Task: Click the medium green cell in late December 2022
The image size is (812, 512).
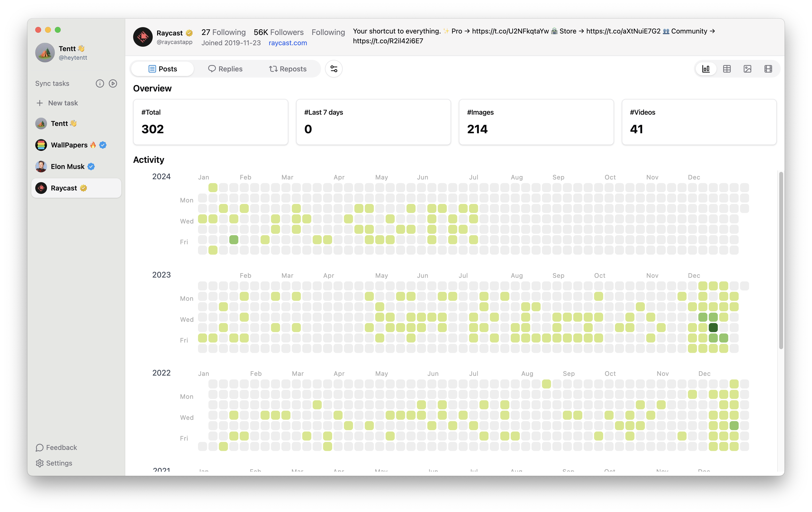Action: coord(734,425)
